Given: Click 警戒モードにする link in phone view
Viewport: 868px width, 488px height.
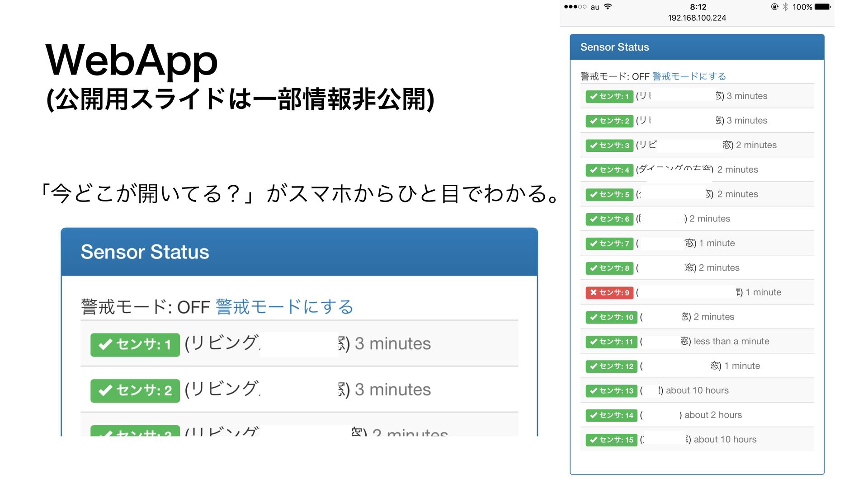Looking at the screenshot, I should point(689,76).
